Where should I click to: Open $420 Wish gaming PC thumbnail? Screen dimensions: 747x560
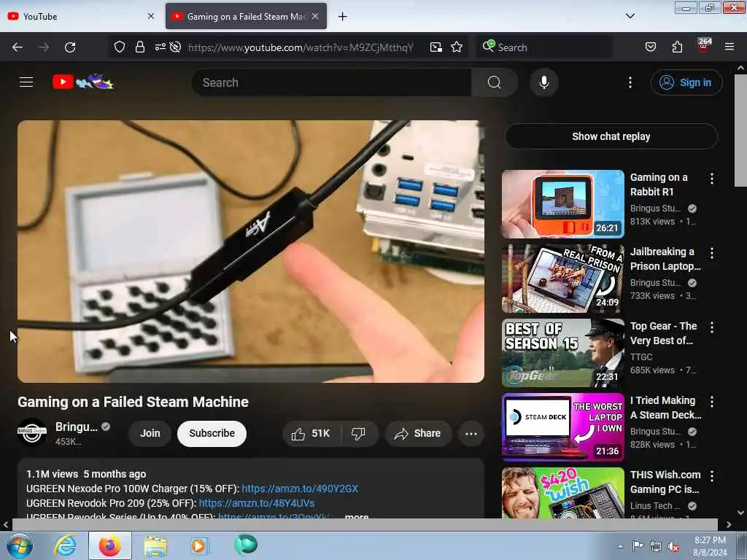pyautogui.click(x=562, y=493)
